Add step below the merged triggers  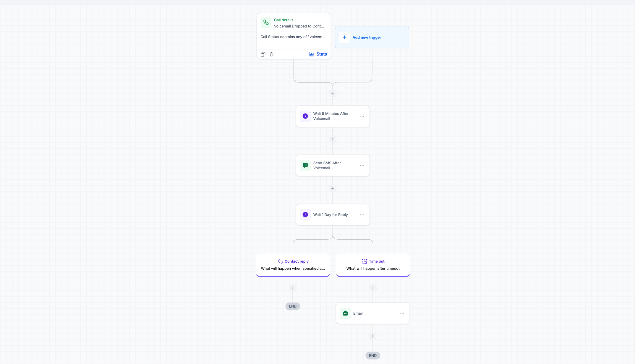point(333,93)
